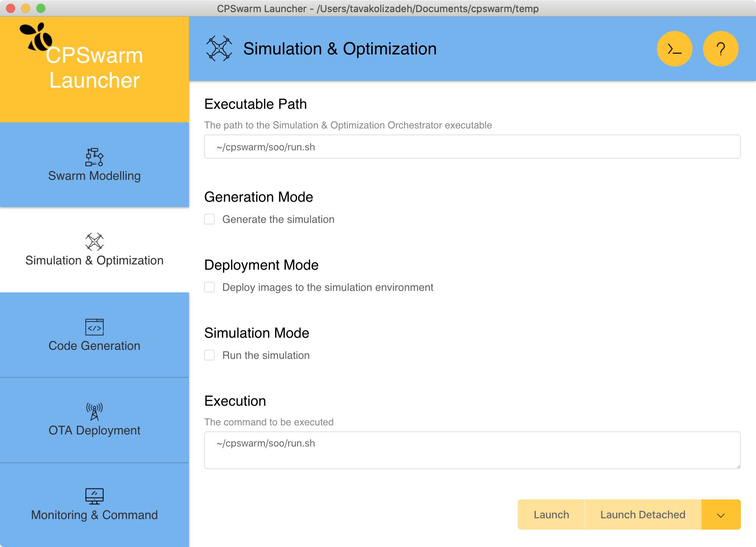Tick the Run the simulation checkbox
Viewport: 756px width, 547px height.
(x=209, y=355)
